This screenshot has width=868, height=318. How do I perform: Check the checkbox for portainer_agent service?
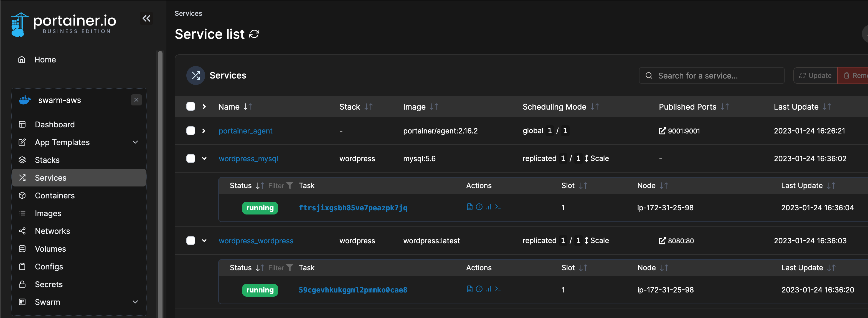(x=191, y=131)
